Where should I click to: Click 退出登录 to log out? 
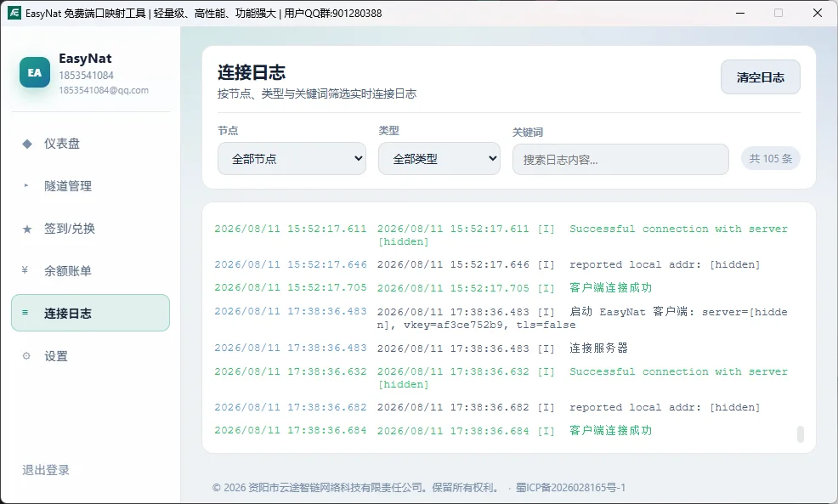click(x=46, y=470)
